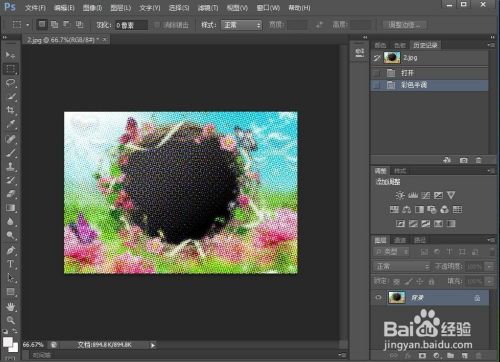This screenshot has height=362, width=500.
Task: Add a Brightness/Contrast adjustment
Action: point(400,195)
